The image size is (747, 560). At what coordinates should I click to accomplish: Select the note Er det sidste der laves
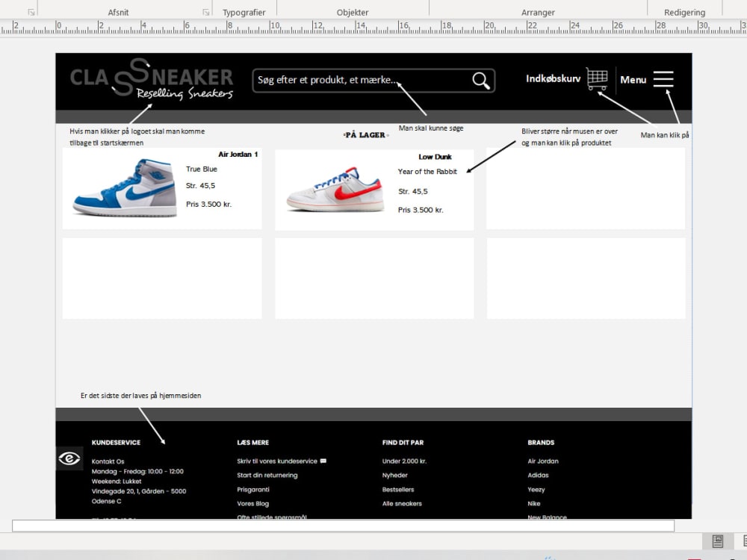tap(140, 396)
